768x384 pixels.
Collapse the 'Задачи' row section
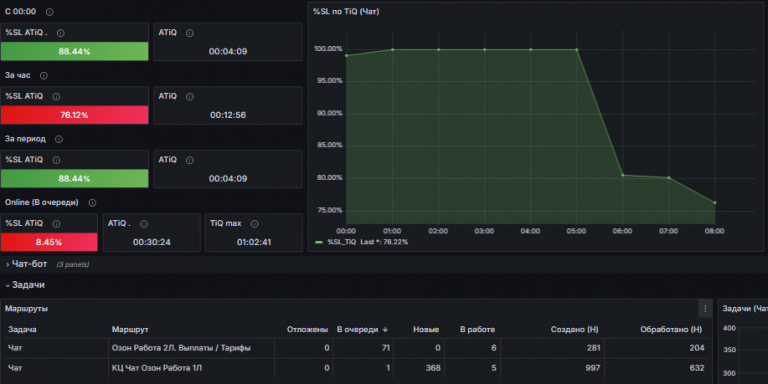tap(25, 285)
